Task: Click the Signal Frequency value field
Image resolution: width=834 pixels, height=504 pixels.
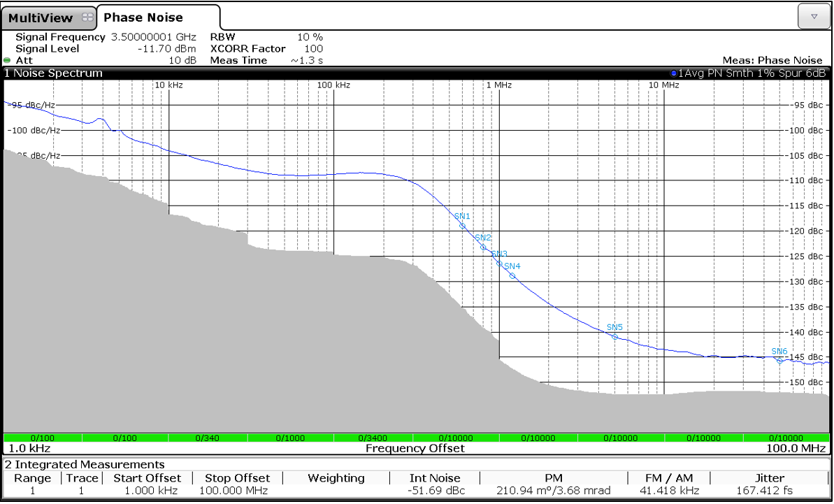Action: (154, 37)
